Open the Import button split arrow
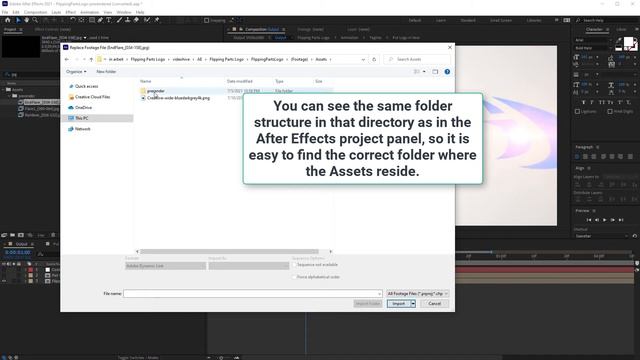Image resolution: width=640 pixels, height=360 pixels. point(413,304)
